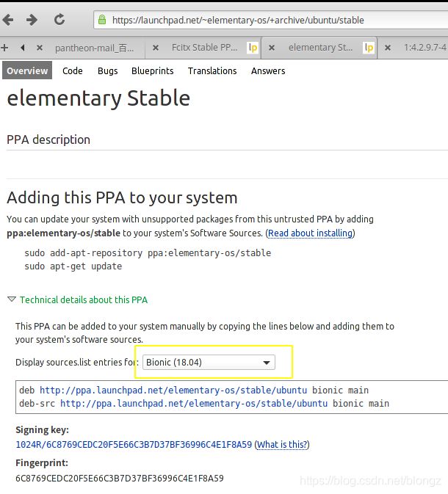Click the sudo apt-get update command line
Screen dimensions: 448x494
click(x=73, y=266)
